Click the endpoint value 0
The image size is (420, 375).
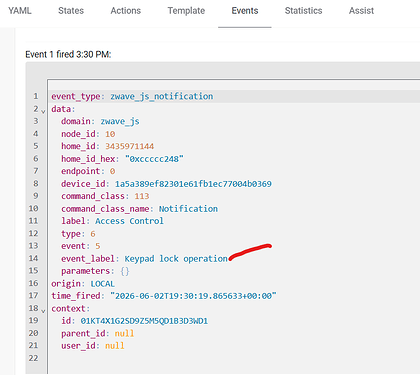[x=112, y=171]
